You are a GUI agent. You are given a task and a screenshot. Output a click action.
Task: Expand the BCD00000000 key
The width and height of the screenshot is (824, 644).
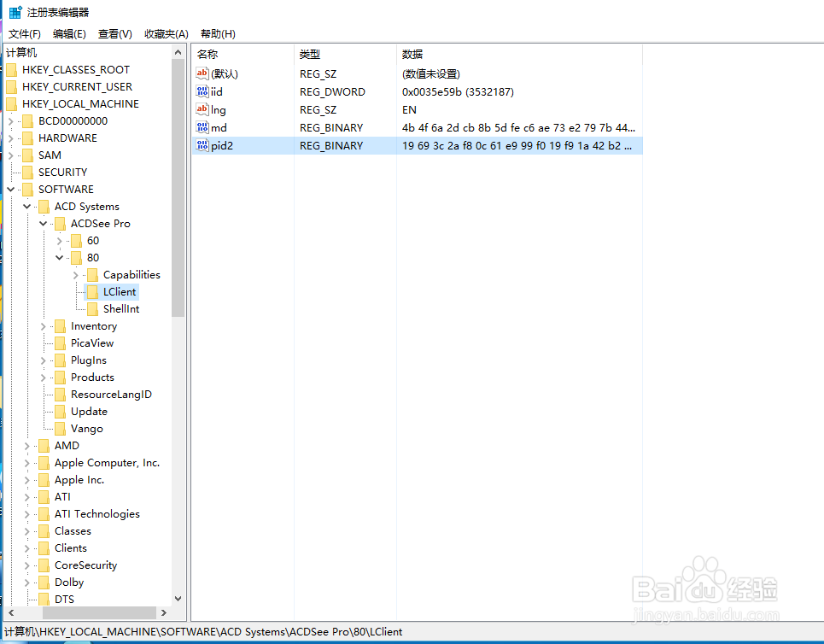pyautogui.click(x=11, y=121)
